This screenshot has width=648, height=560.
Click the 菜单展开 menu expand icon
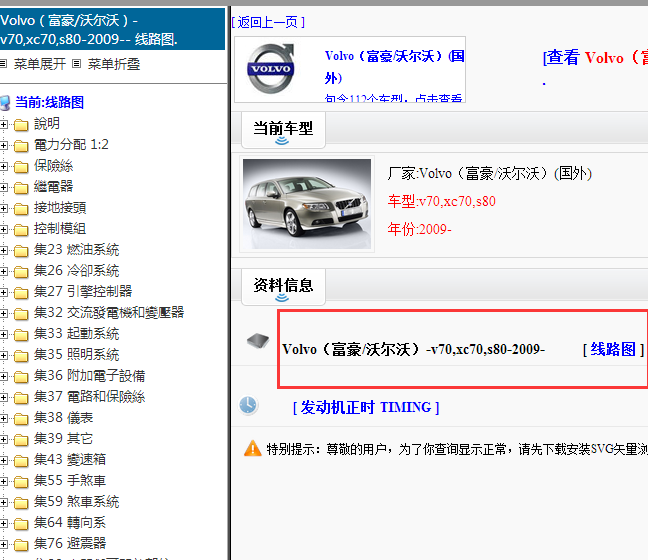[x=3, y=64]
